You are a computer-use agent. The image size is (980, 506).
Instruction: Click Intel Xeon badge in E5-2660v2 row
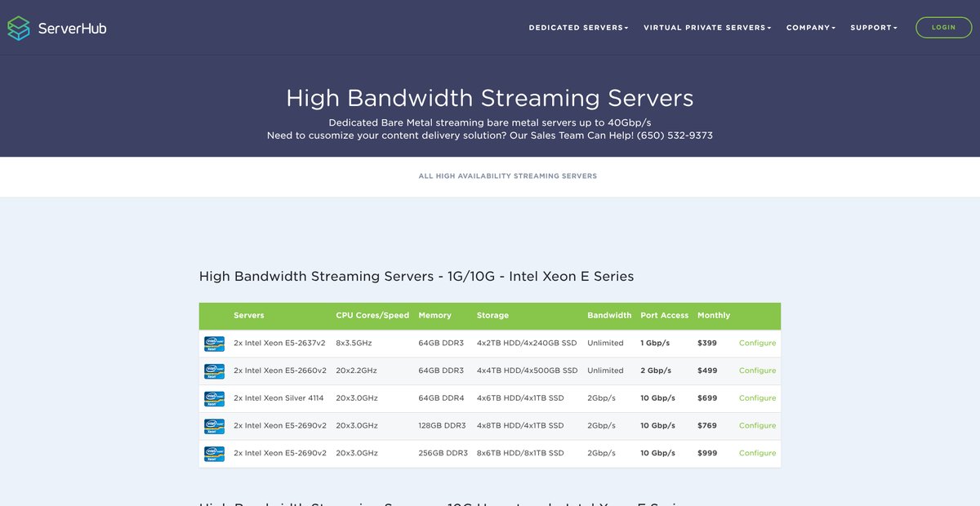[x=214, y=371]
